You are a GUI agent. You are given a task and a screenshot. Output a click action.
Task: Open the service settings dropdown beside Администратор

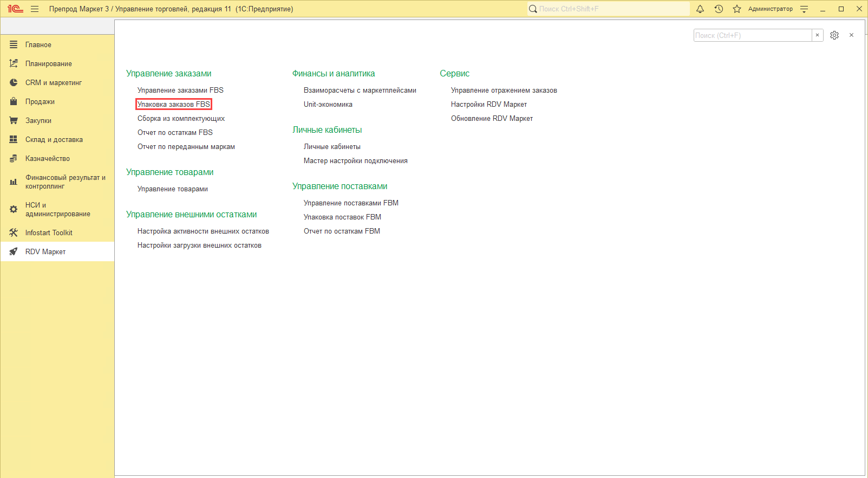point(804,9)
